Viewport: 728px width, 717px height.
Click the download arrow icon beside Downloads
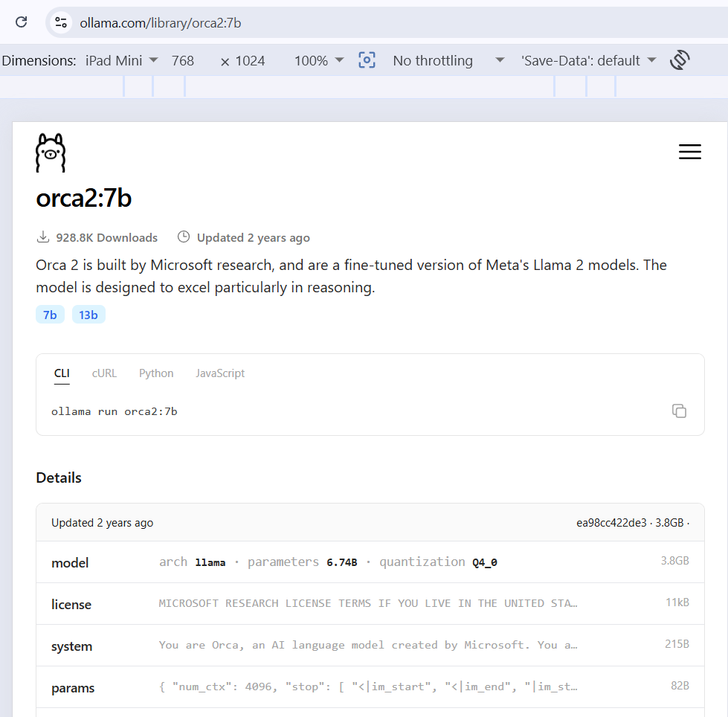42,237
